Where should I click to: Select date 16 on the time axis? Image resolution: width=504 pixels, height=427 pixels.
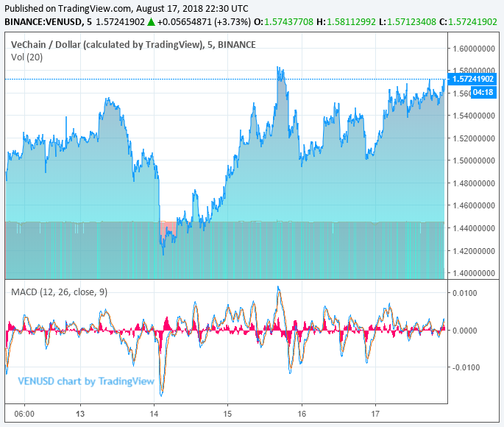(302, 414)
